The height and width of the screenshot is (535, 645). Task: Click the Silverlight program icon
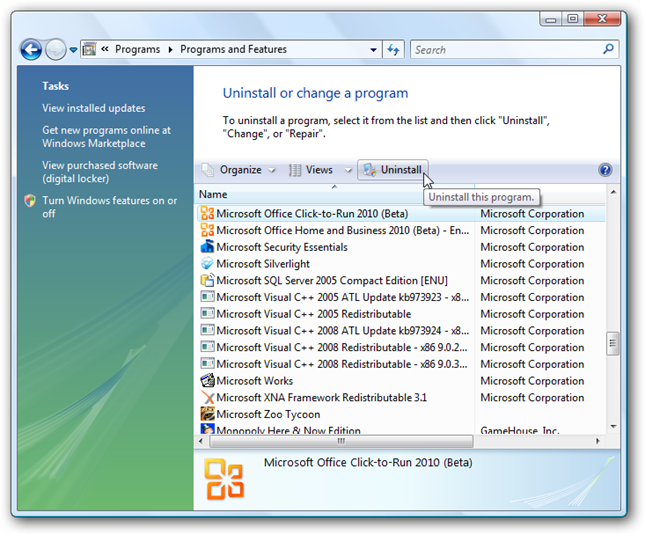(x=207, y=264)
